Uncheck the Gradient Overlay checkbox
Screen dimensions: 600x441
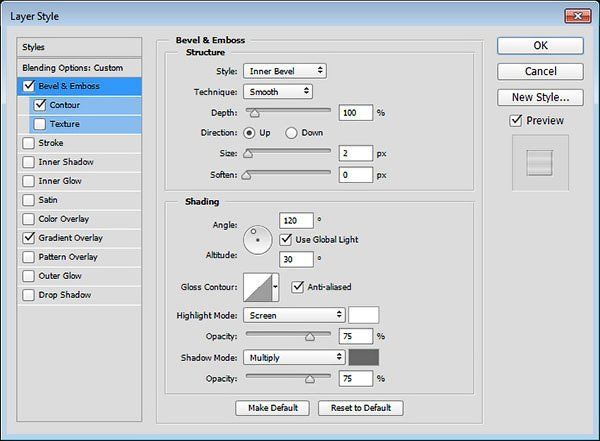click(x=28, y=238)
